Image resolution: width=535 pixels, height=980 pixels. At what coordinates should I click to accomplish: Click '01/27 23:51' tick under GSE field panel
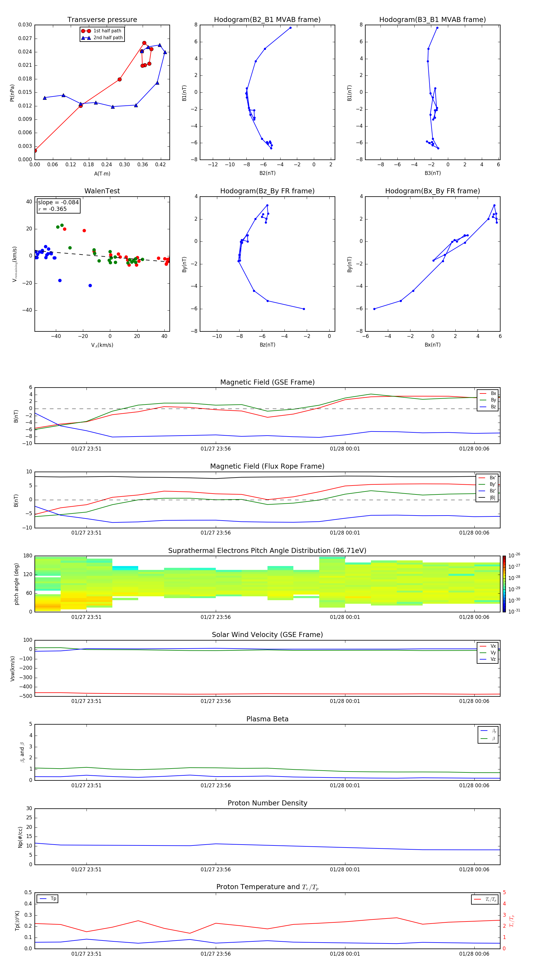(x=86, y=448)
